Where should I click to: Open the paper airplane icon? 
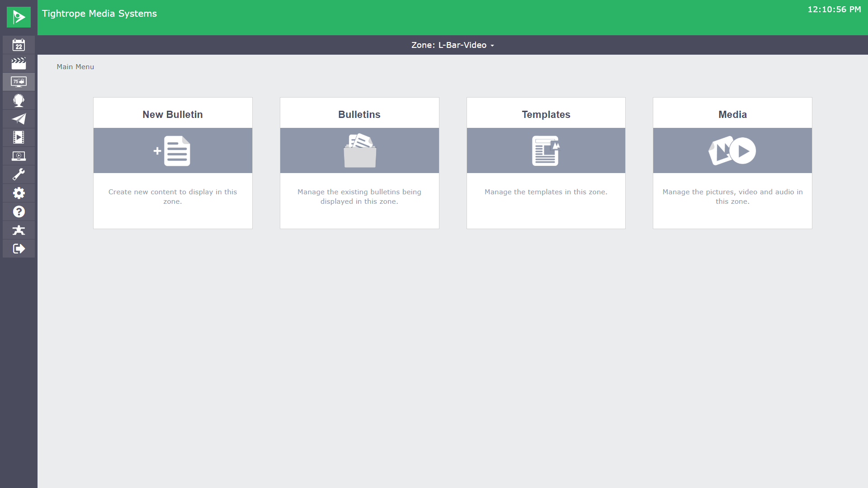point(19,119)
